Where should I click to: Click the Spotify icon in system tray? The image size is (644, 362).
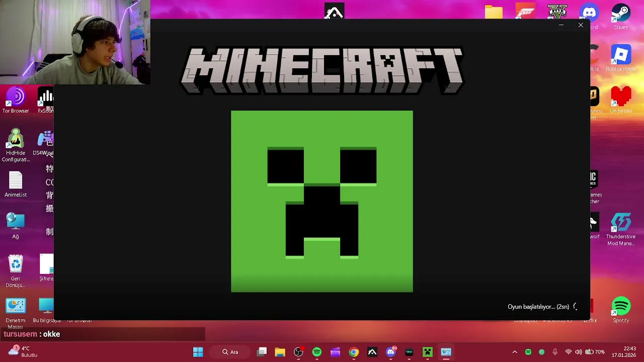coord(528,352)
